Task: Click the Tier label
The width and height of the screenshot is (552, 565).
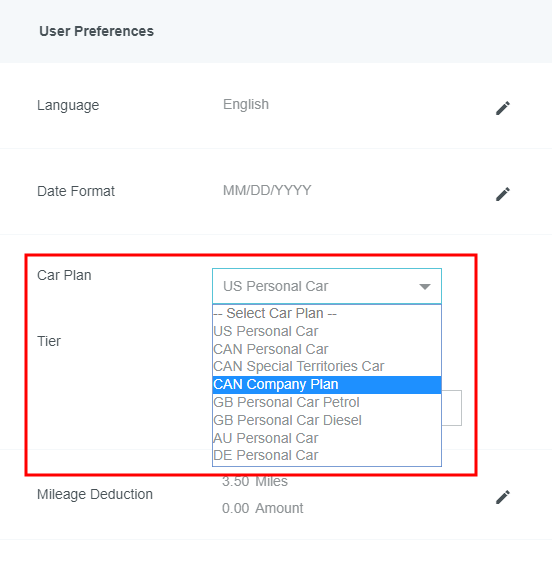Action: point(49,341)
